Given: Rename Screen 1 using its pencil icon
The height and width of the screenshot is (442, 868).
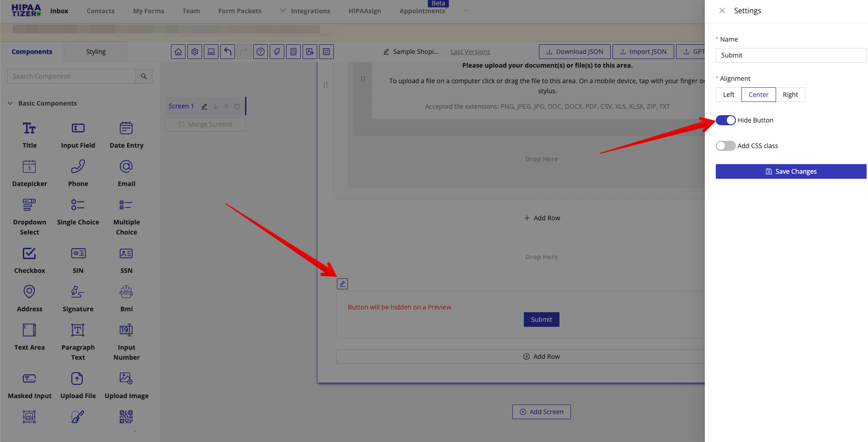Looking at the screenshot, I should point(204,106).
